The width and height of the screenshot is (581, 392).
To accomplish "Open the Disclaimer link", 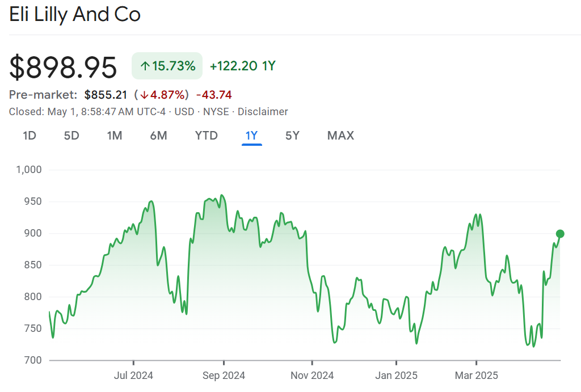I will pyautogui.click(x=263, y=112).
